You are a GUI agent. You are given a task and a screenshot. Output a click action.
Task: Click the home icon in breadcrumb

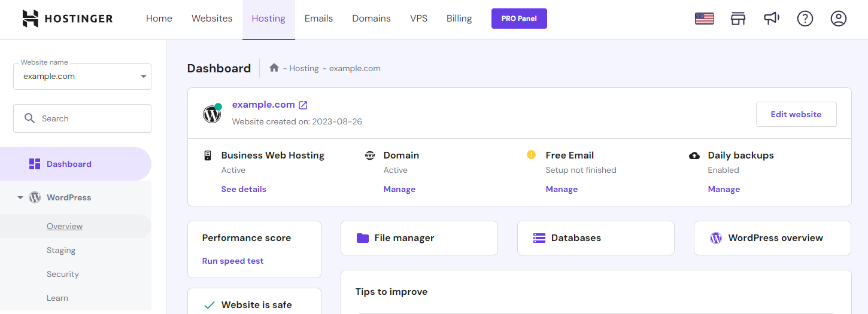tap(274, 68)
